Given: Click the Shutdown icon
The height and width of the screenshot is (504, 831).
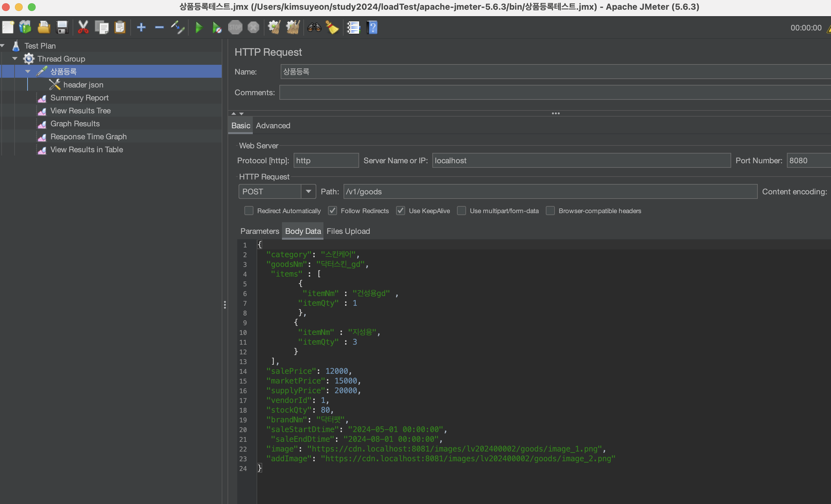Looking at the screenshot, I should (x=253, y=27).
